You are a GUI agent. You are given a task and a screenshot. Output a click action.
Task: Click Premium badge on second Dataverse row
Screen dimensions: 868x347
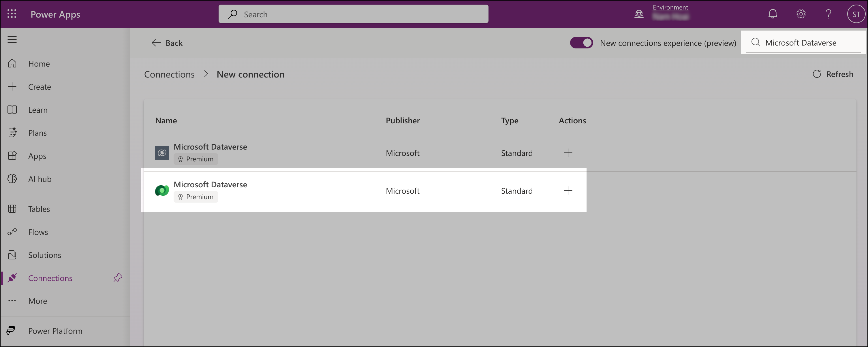(x=196, y=197)
